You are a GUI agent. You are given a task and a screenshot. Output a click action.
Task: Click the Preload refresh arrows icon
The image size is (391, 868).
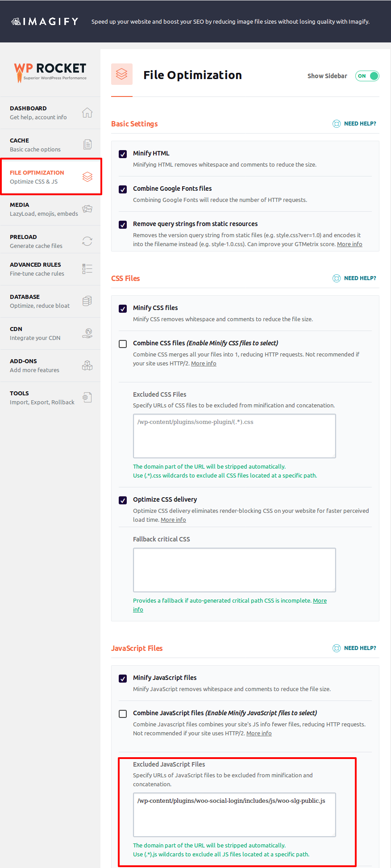click(87, 241)
